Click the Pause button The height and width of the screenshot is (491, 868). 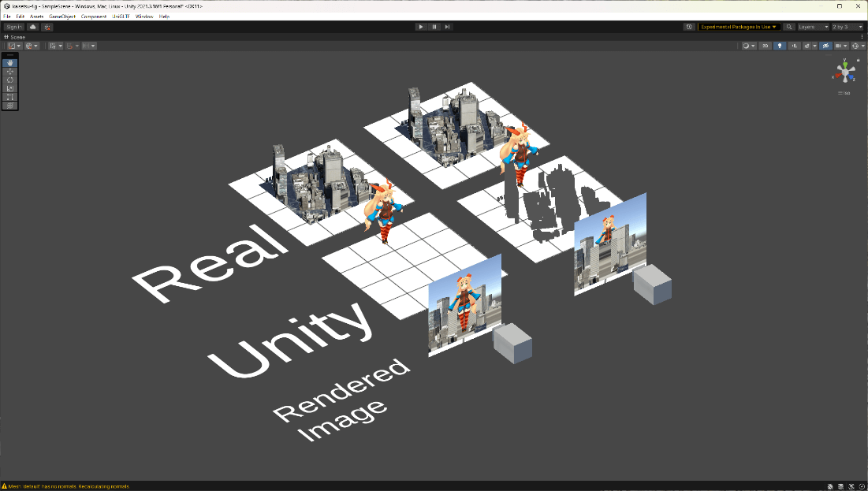[x=434, y=27]
